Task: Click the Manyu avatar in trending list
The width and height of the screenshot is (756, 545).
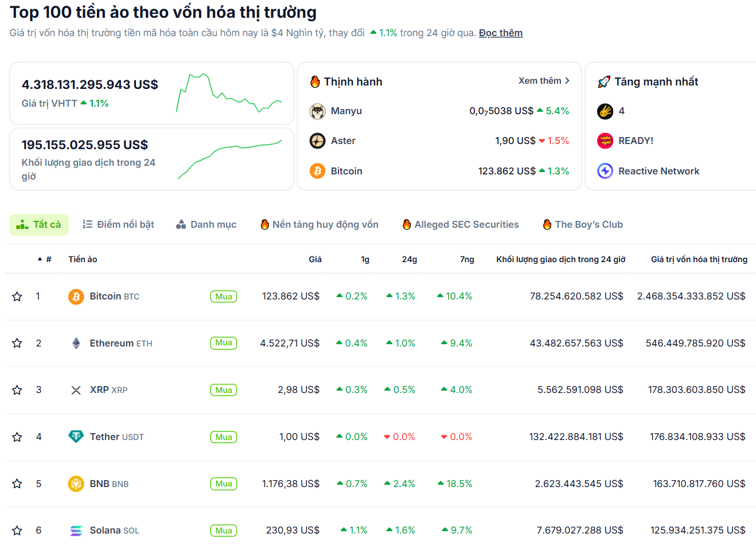Action: coord(317,111)
